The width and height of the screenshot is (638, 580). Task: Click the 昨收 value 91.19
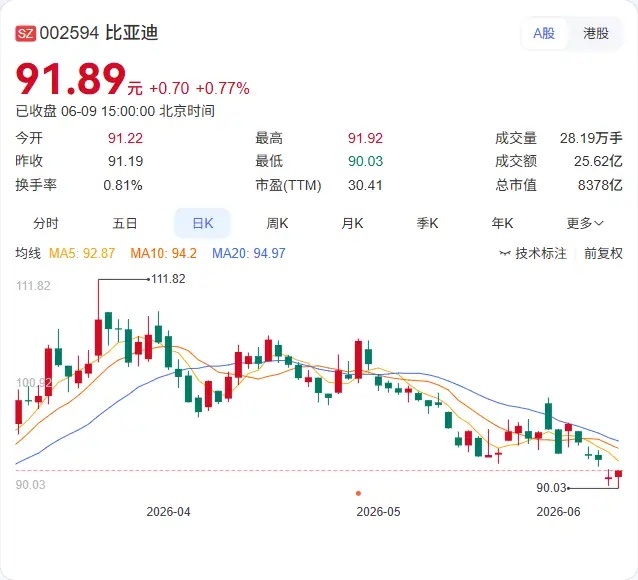tap(125, 161)
